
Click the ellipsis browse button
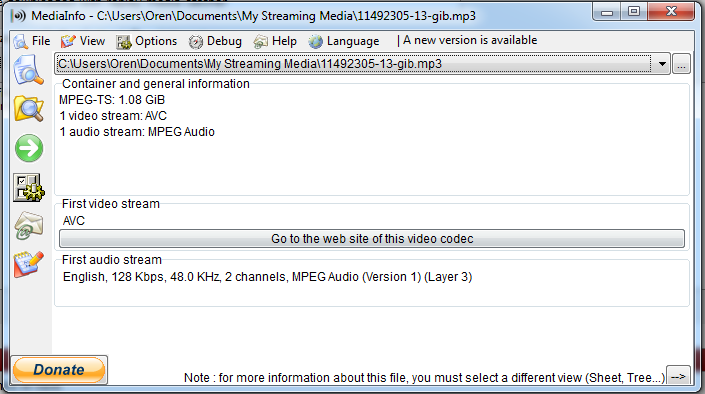click(681, 64)
